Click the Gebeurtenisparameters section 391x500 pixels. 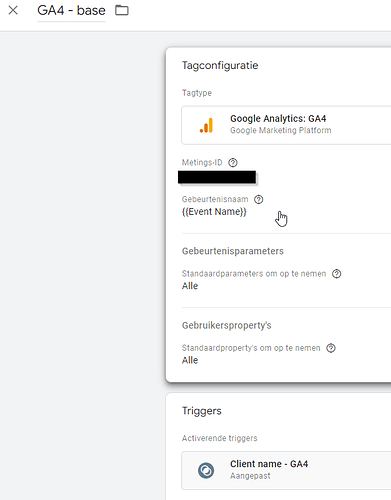[x=233, y=251]
